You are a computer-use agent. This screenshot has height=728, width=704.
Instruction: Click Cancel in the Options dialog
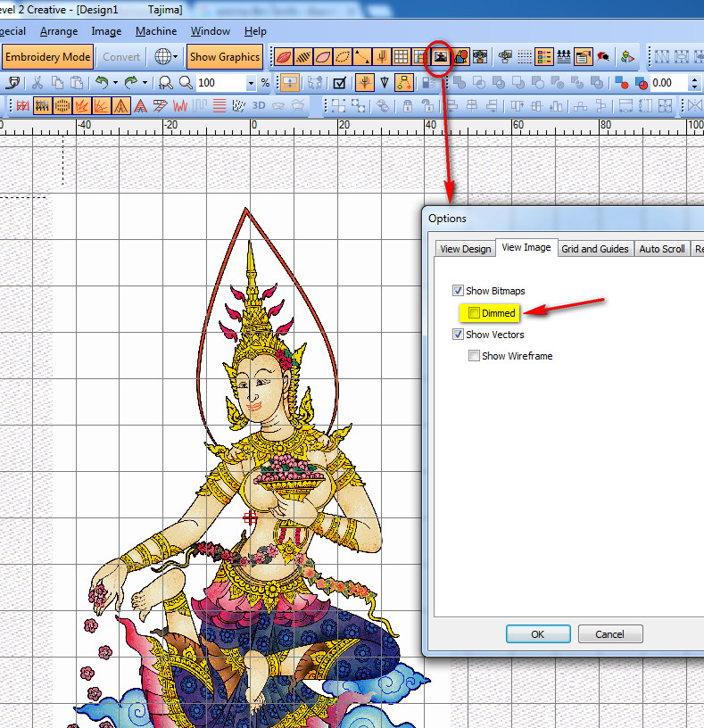tap(610, 634)
